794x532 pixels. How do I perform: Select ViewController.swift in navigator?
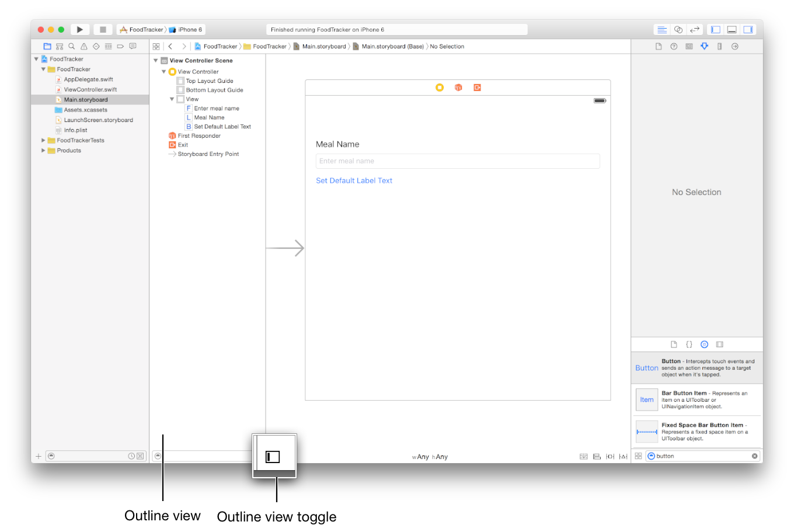coord(90,89)
